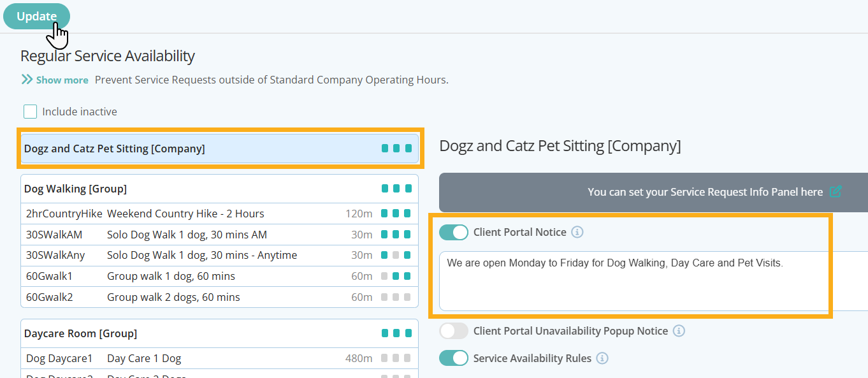
Task: Click the 480m duration of Dog Daycare1
Action: [359, 358]
